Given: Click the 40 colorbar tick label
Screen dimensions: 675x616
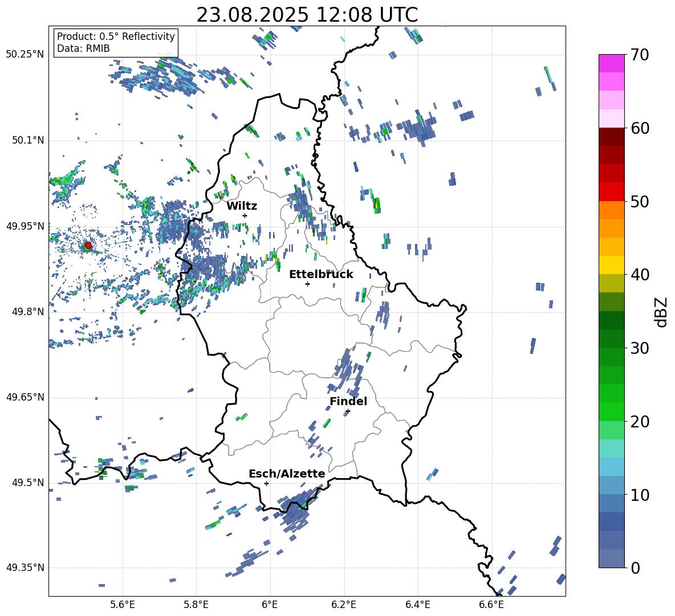Looking at the screenshot, I should coord(640,275).
